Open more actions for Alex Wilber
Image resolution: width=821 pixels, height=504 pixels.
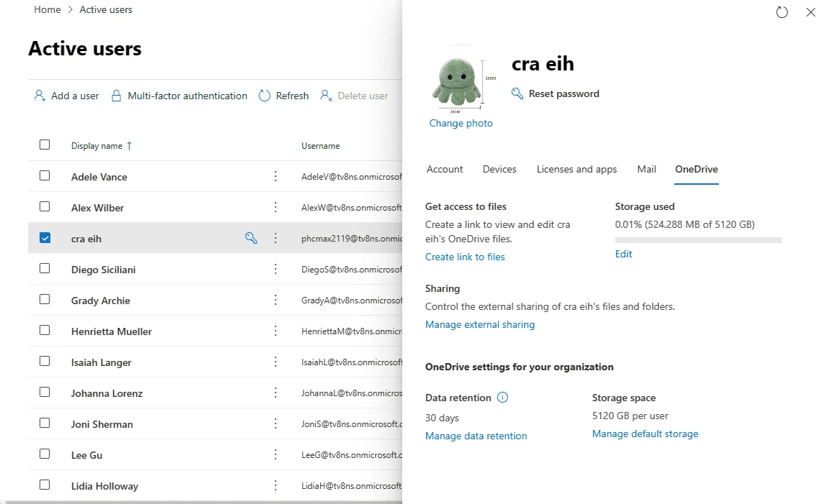(x=276, y=207)
